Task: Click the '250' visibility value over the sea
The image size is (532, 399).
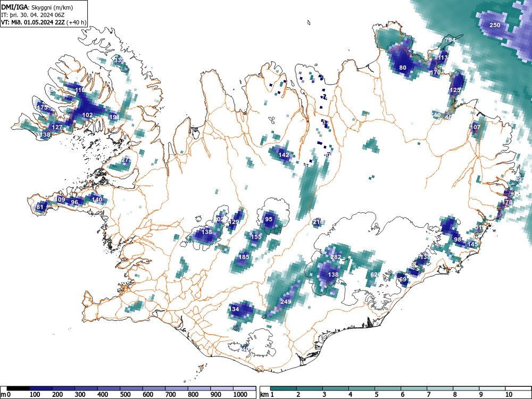Action: click(x=495, y=25)
